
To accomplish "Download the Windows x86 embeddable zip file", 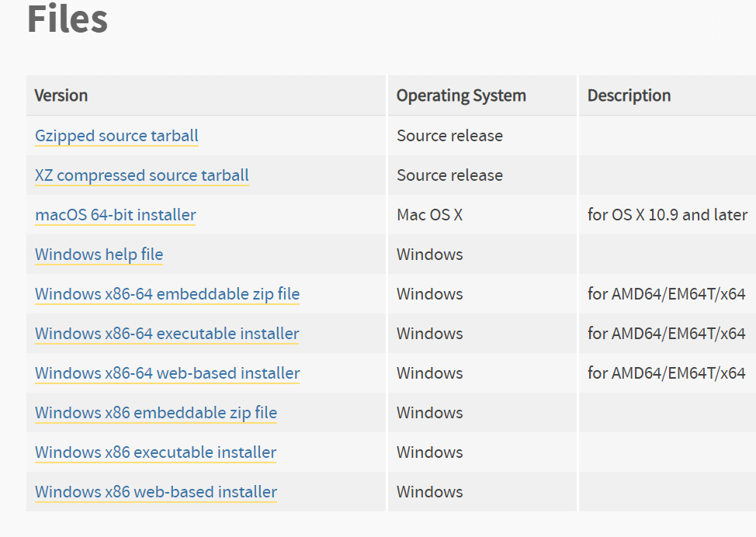I will click(x=155, y=412).
